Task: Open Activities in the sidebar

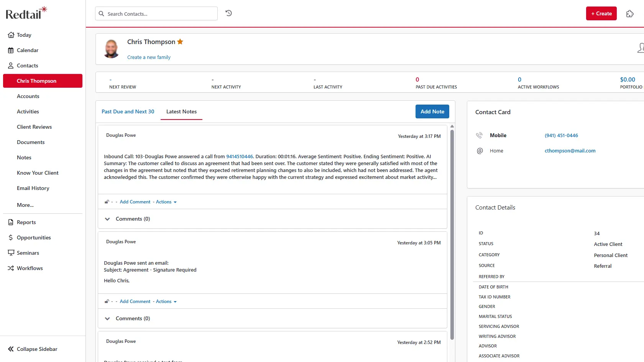Action: pos(28,111)
